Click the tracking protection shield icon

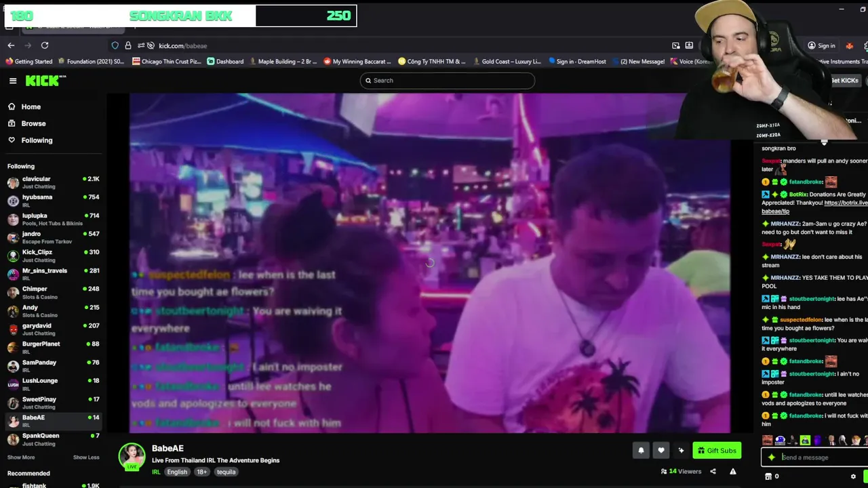point(115,45)
